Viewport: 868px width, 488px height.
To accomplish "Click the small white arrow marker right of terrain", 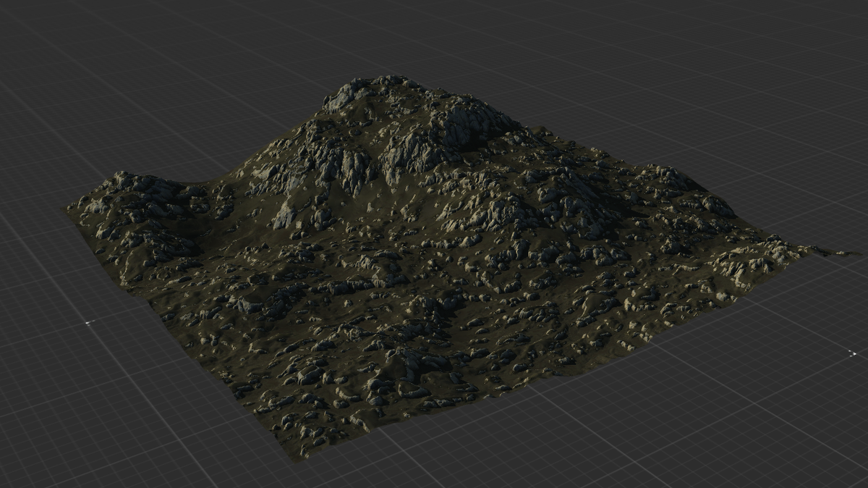I will (851, 353).
